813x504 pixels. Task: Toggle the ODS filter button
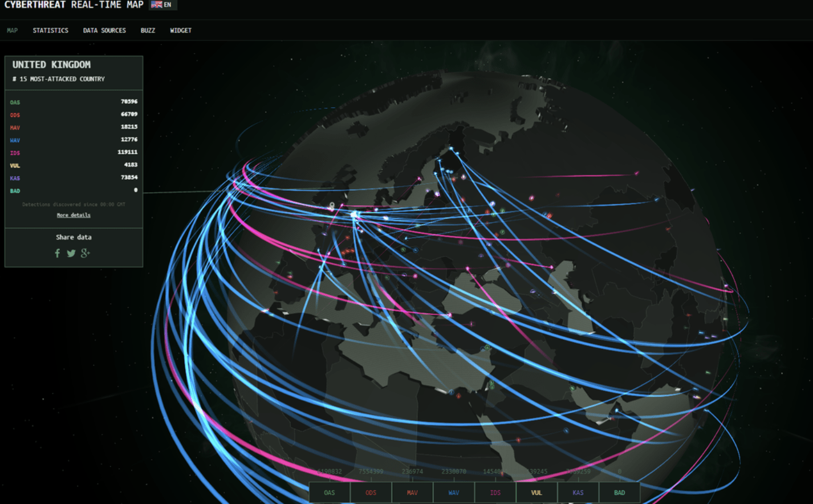[371, 491]
